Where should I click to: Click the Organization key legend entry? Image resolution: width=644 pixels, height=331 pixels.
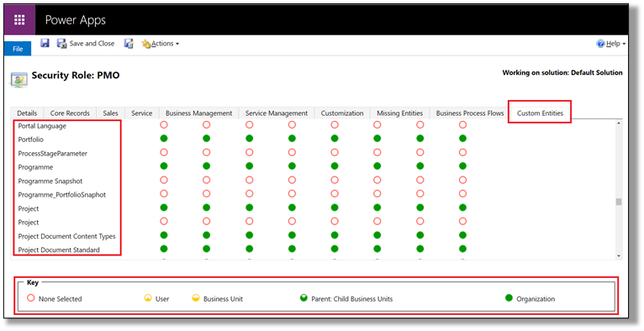click(x=530, y=298)
